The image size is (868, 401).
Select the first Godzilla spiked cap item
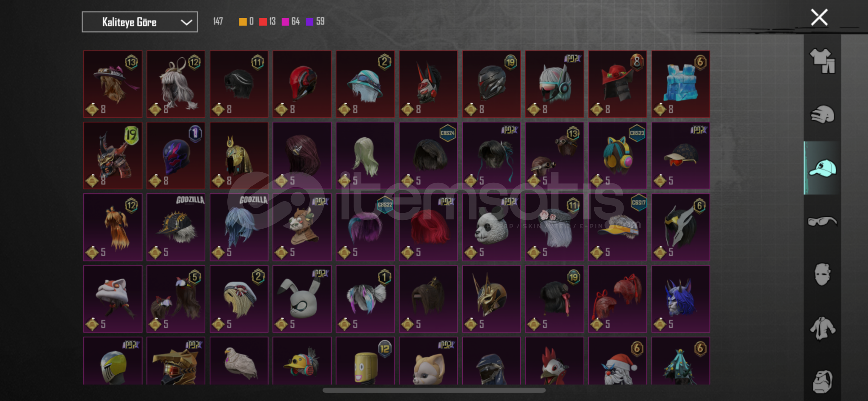coord(176,227)
